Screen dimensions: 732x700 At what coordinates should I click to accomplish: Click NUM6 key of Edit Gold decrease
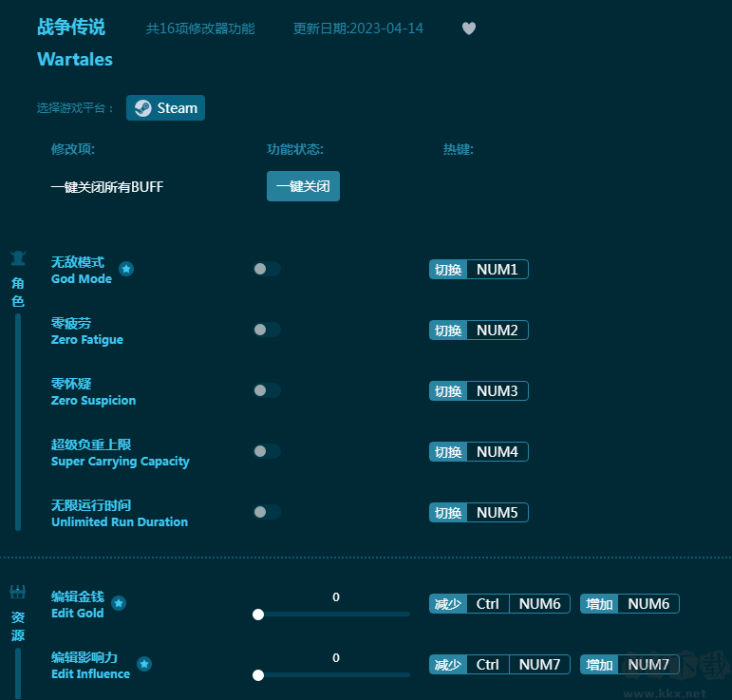pos(539,604)
